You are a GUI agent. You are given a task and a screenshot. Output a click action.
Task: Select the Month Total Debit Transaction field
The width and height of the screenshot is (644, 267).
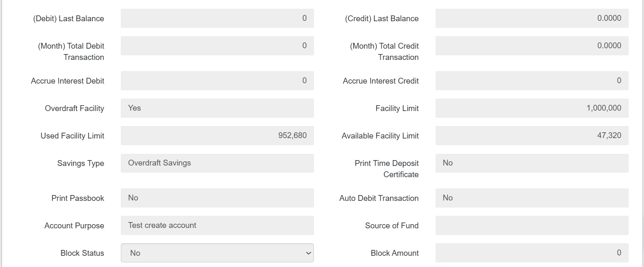pyautogui.click(x=217, y=46)
